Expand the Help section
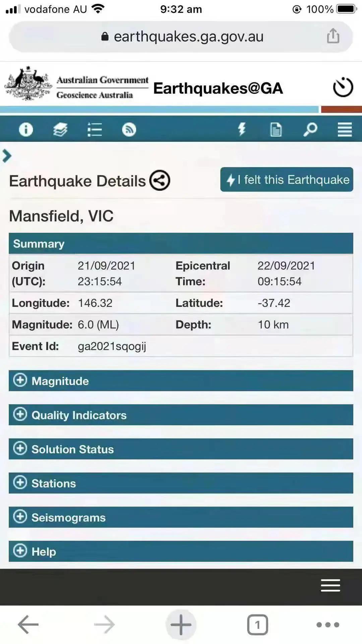Image resolution: width=362 pixels, height=644 pixels. point(181,551)
